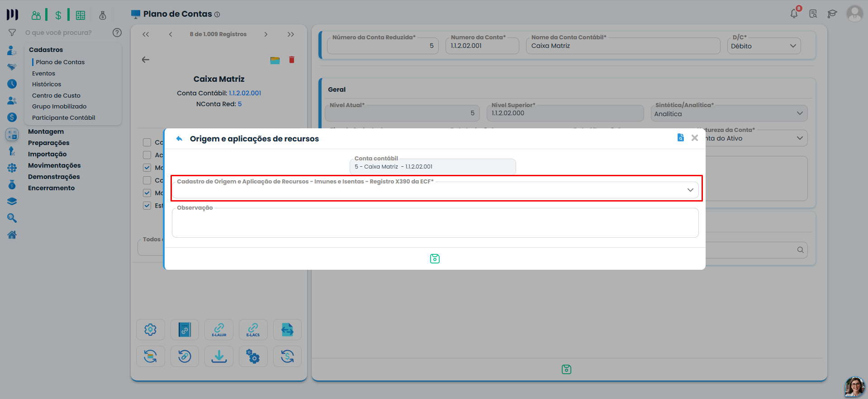Click the document search icon in dialog header
Image resolution: width=868 pixels, height=399 pixels.
pyautogui.click(x=681, y=137)
